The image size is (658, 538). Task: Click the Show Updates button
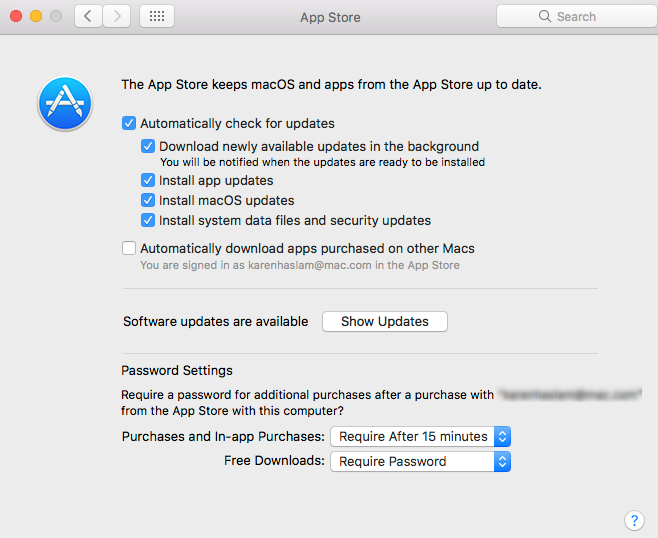tap(385, 321)
